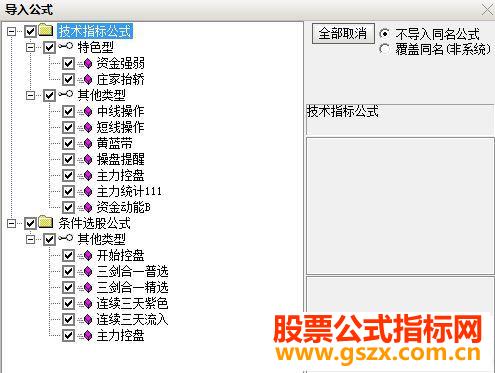This screenshot has width=495, height=373.
Task: Click the purple diamond icon for 庄家抬轿
Action: point(88,79)
